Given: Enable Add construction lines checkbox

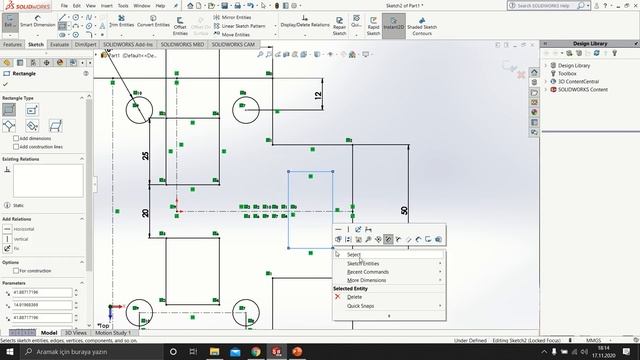Looking at the screenshot, I should tap(16, 147).
